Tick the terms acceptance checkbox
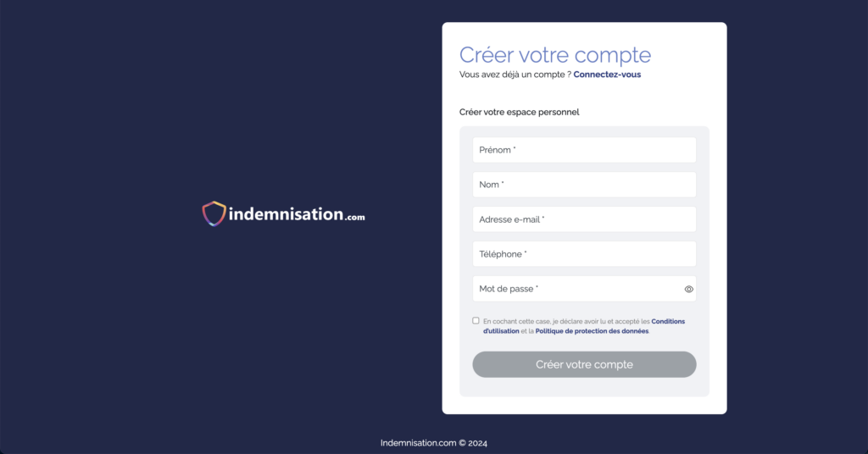The width and height of the screenshot is (868, 454). (476, 321)
